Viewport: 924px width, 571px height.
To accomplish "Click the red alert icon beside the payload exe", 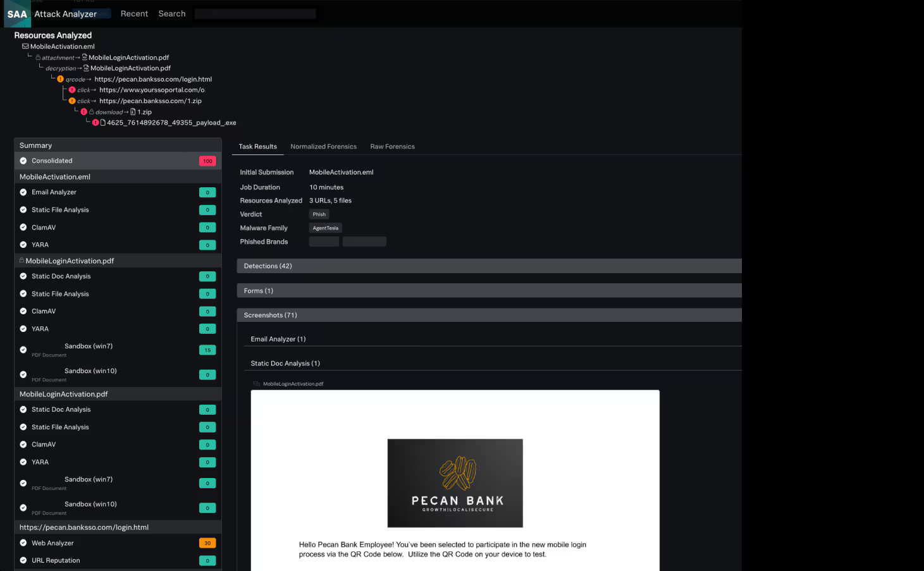I will (x=96, y=122).
